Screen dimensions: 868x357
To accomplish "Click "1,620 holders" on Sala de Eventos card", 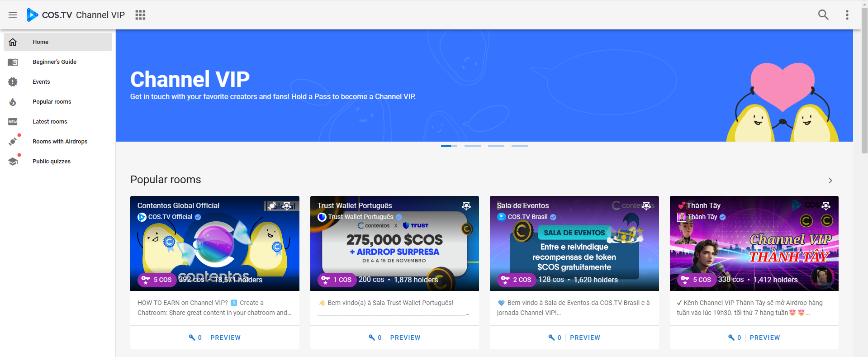I will tap(596, 280).
